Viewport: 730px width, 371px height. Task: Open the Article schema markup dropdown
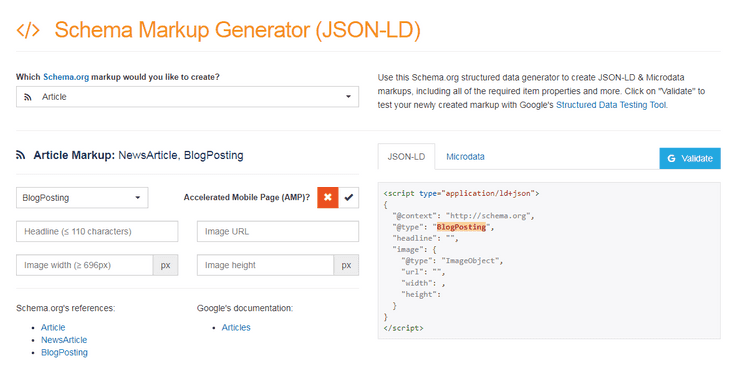188,97
